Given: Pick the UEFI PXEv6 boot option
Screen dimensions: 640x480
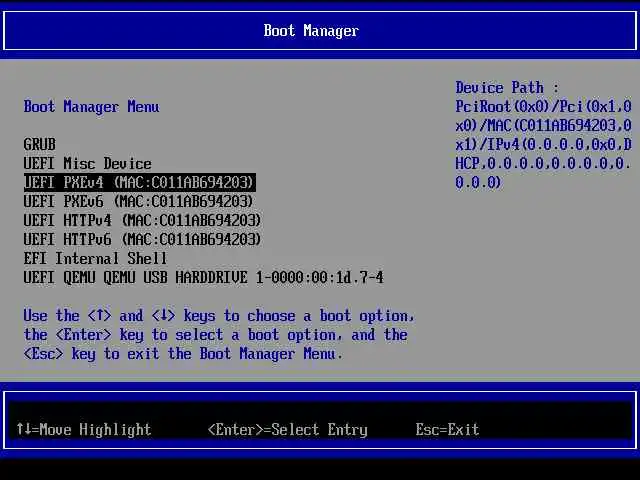Looking at the screenshot, I should [138, 201].
